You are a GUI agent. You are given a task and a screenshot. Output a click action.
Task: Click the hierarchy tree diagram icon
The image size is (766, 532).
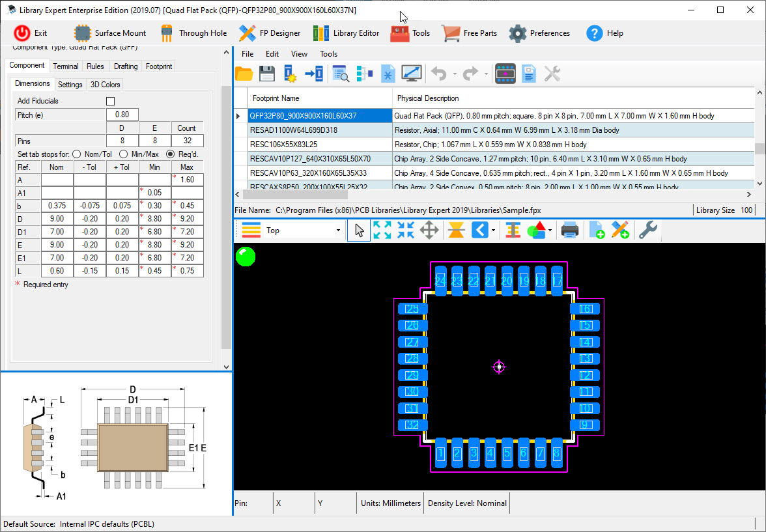pos(365,74)
